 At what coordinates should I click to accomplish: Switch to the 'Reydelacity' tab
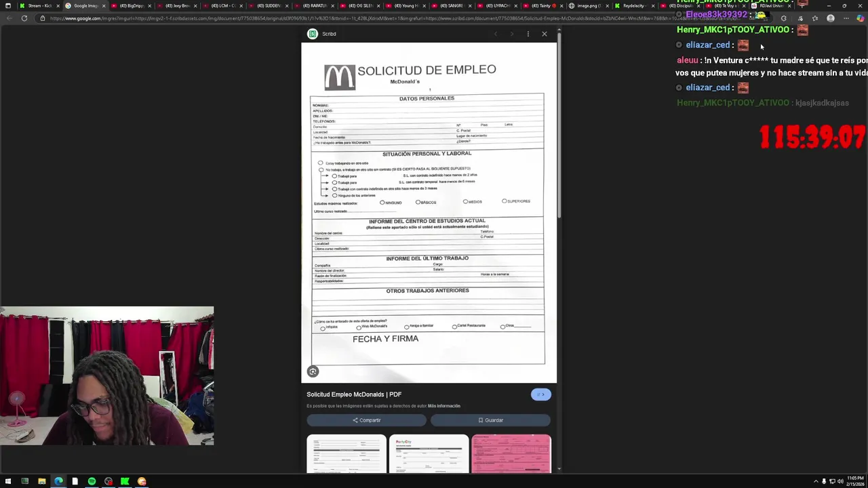(x=635, y=5)
